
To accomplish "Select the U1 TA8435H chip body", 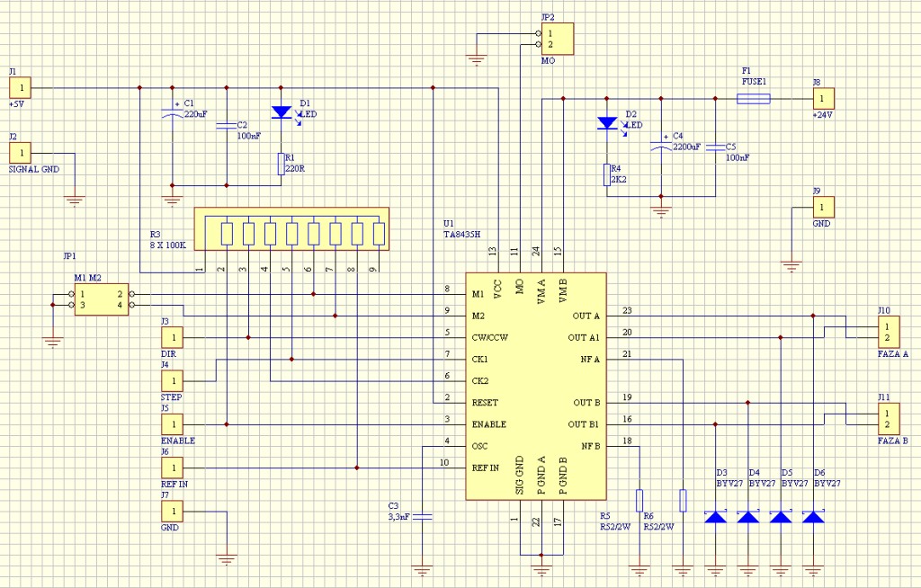I will [x=535, y=387].
